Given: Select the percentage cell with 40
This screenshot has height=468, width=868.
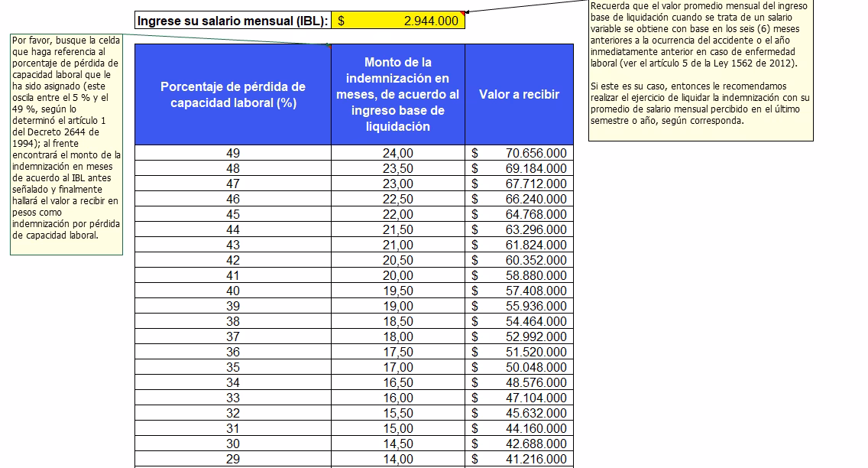Looking at the screenshot, I should click(233, 291).
